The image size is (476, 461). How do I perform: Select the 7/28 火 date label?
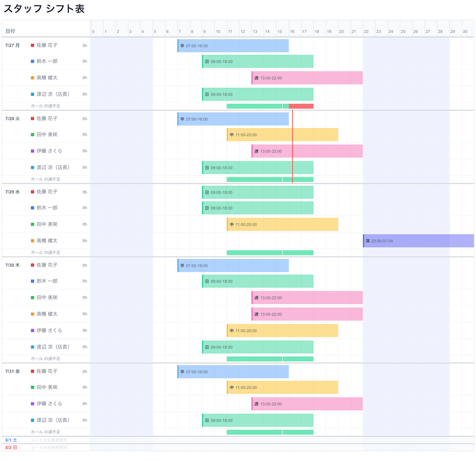(13, 119)
